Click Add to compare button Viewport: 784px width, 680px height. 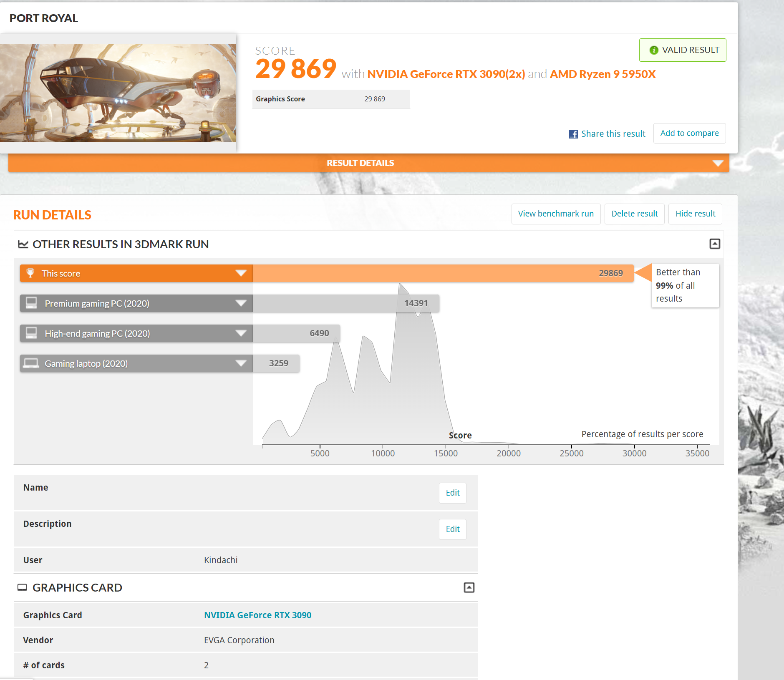coord(689,133)
